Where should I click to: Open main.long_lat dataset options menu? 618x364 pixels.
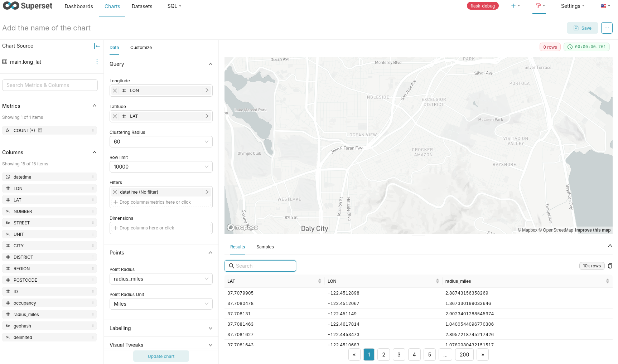point(97,62)
